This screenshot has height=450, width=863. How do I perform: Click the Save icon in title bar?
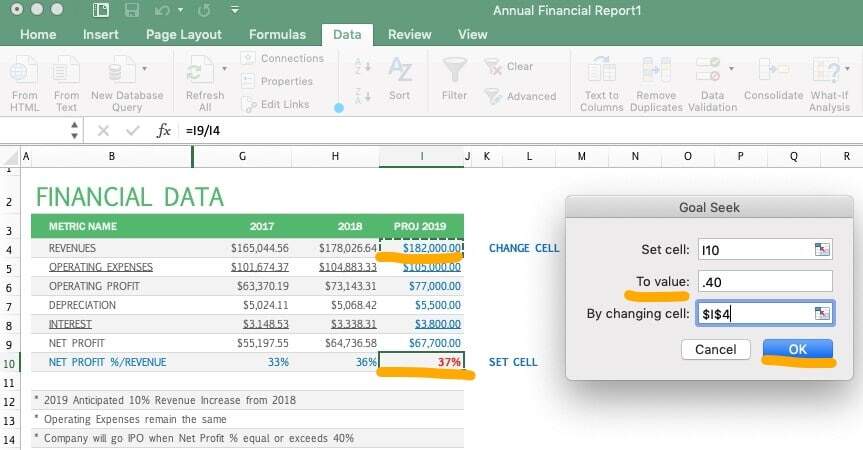pyautogui.click(x=132, y=10)
